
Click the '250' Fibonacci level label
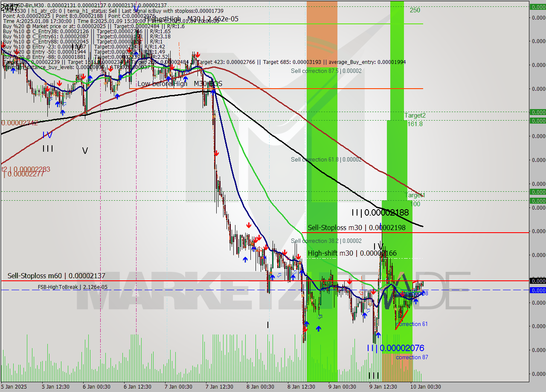(x=415, y=10)
